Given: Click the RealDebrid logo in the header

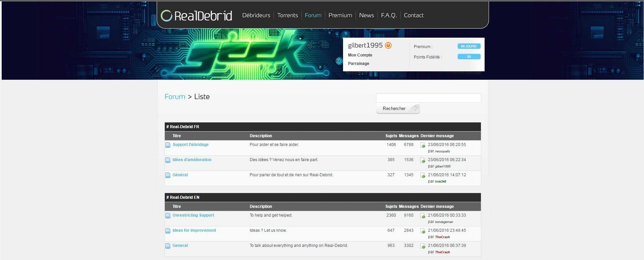Looking at the screenshot, I should coord(196,15).
